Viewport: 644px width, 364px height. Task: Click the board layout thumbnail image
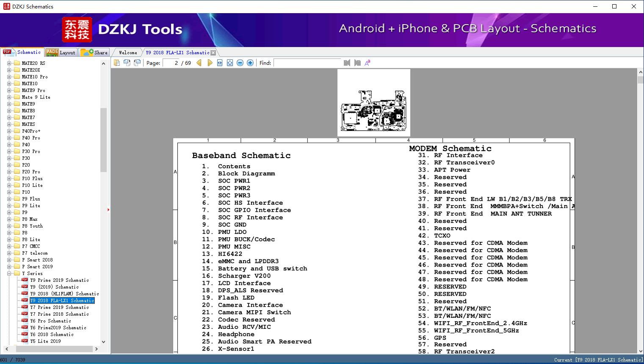coord(374,103)
